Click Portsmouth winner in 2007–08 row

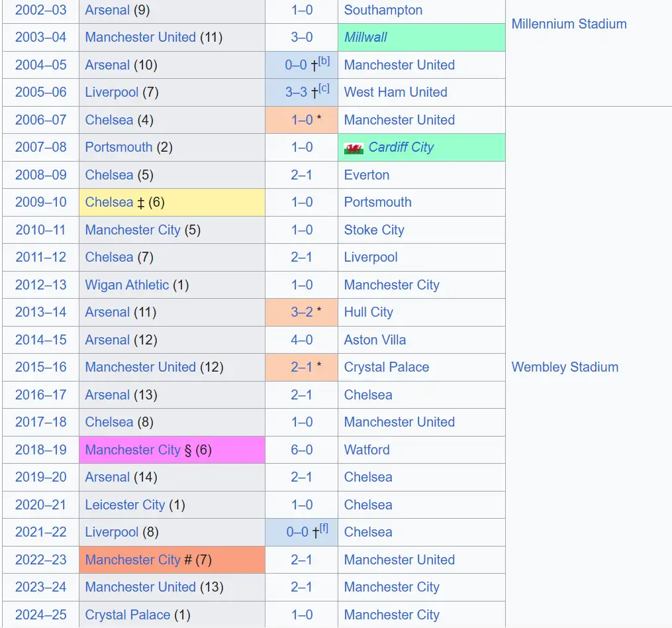[119, 147]
